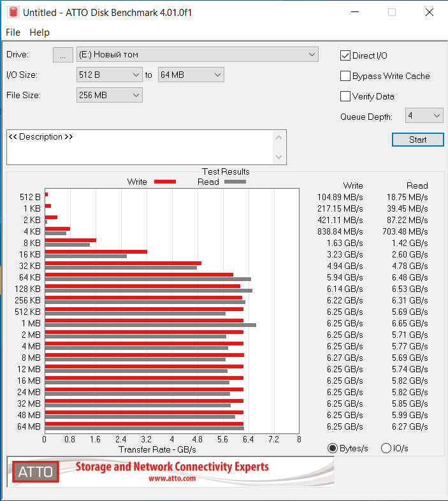Click the gray Read legend swatch
Screen dimensions: 448x501
(235, 182)
